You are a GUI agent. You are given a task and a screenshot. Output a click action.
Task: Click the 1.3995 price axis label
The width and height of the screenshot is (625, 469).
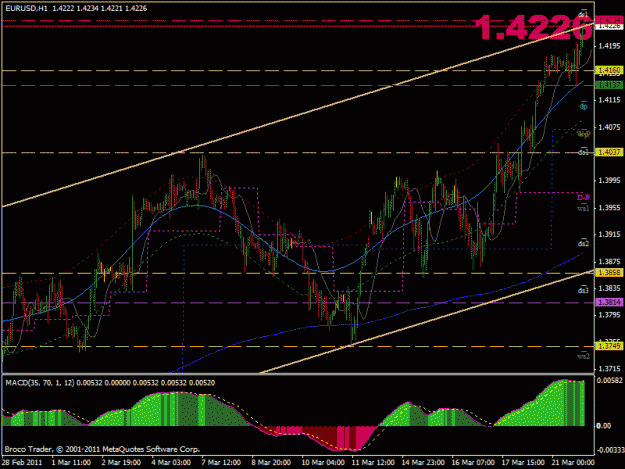(x=609, y=181)
